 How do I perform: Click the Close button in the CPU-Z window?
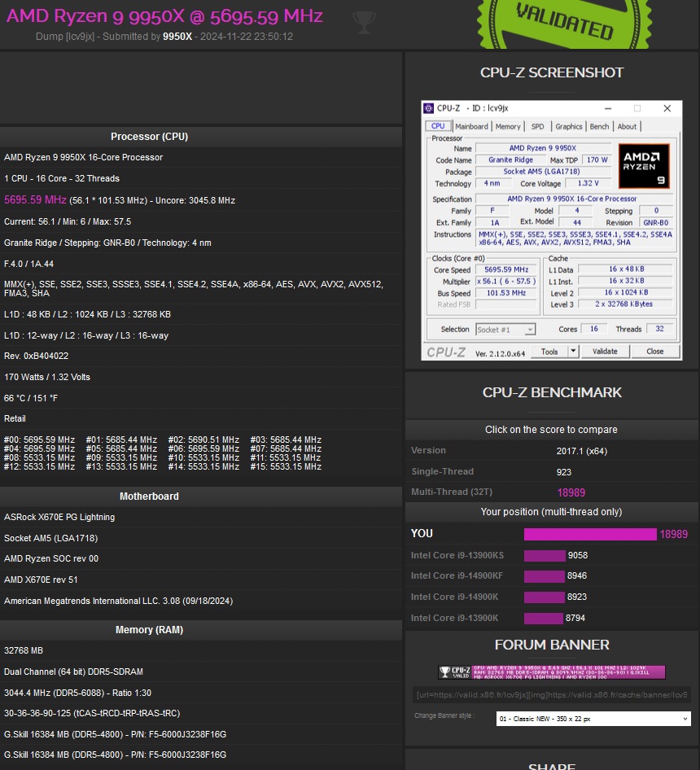coord(654,351)
